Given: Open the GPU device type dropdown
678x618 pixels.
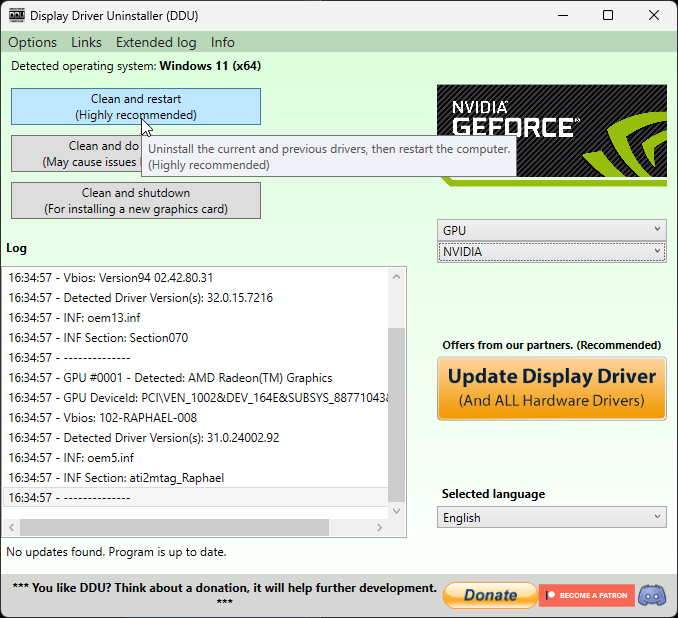Looking at the screenshot, I should point(552,230).
